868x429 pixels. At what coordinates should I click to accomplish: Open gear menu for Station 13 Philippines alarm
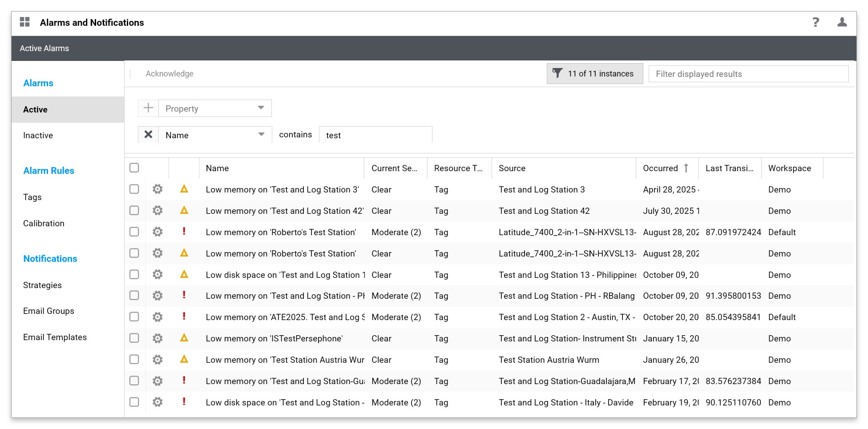coord(157,275)
